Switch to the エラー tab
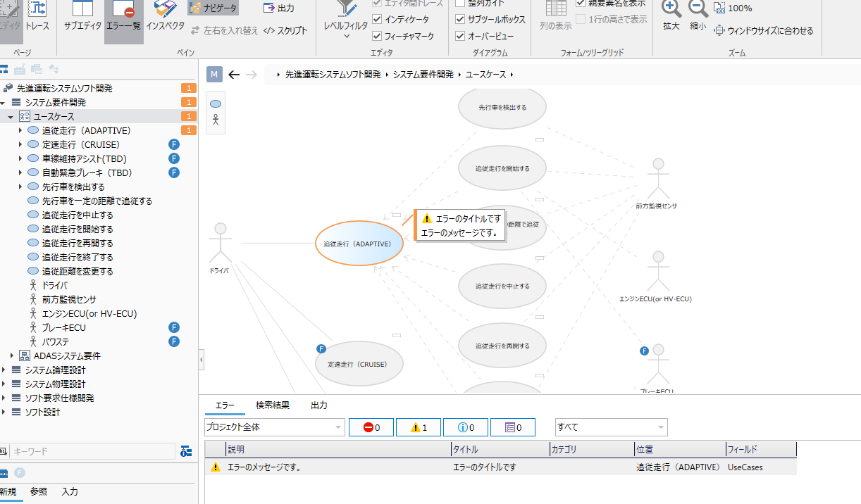The height and width of the screenshot is (504, 861). (225, 405)
